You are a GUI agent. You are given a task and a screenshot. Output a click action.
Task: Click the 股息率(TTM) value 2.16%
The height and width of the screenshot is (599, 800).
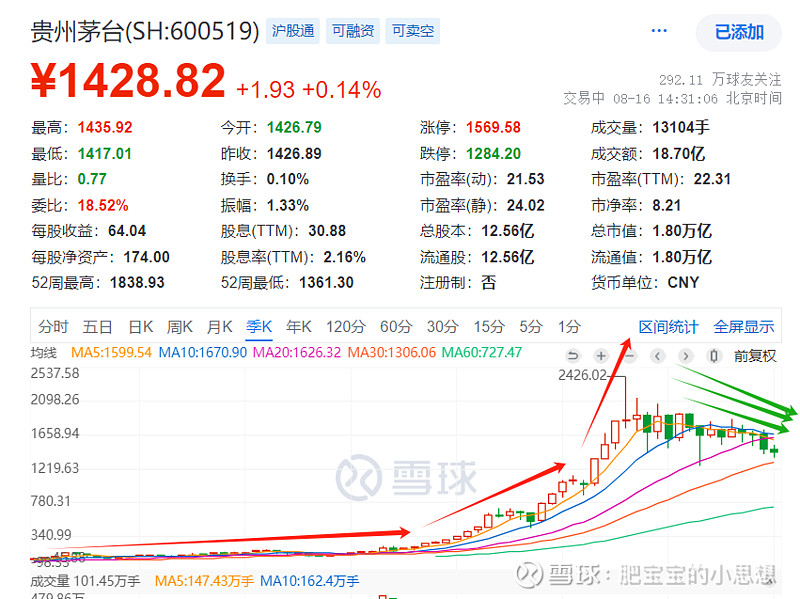coord(344,257)
